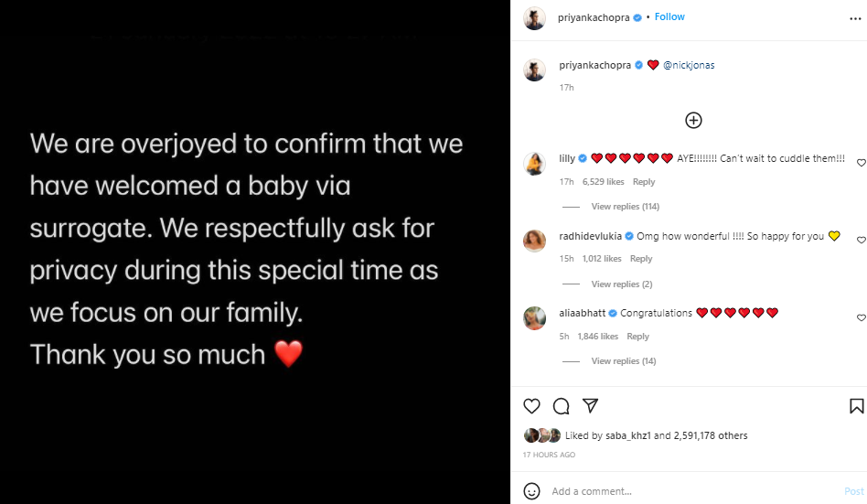Reply to lilly's comment

click(644, 182)
